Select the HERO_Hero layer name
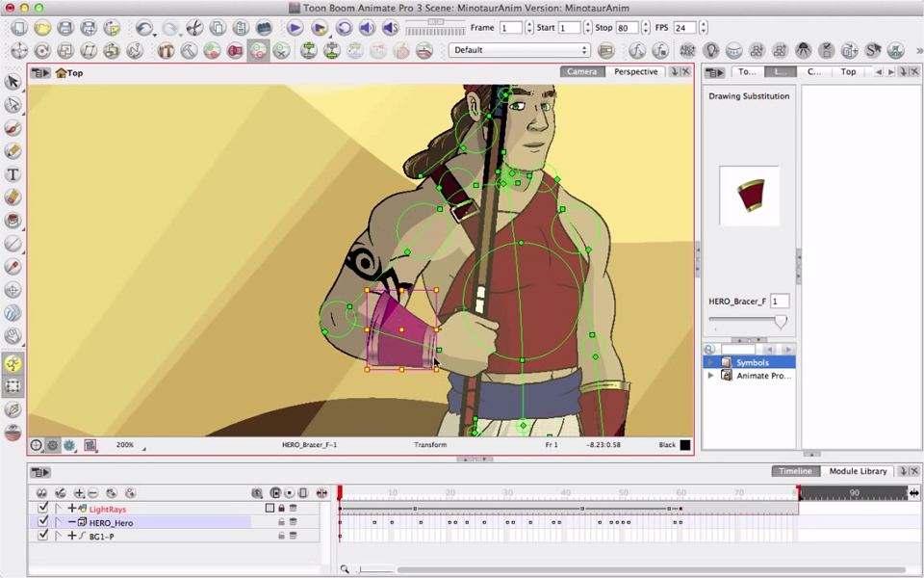 pos(111,522)
